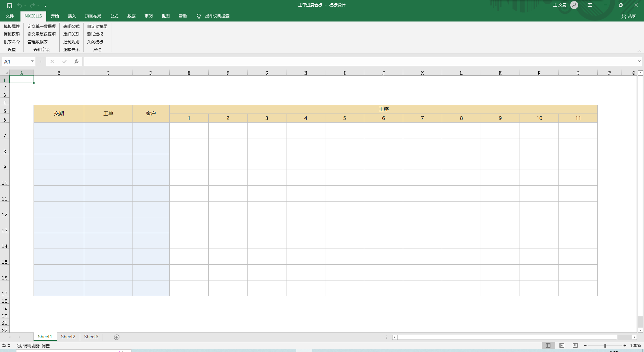The height and width of the screenshot is (352, 644).
Task: Click 关闭模板 button
Action: tap(95, 42)
